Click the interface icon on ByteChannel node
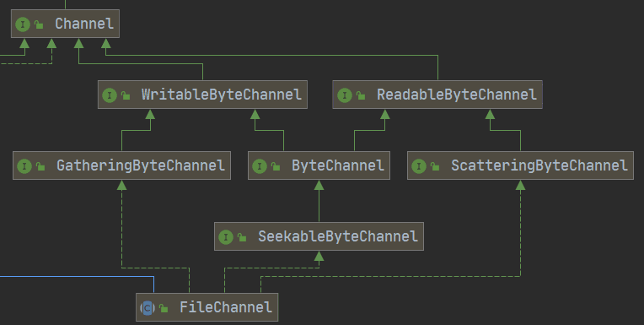Screen dimensions: 644x325 (x=260, y=166)
